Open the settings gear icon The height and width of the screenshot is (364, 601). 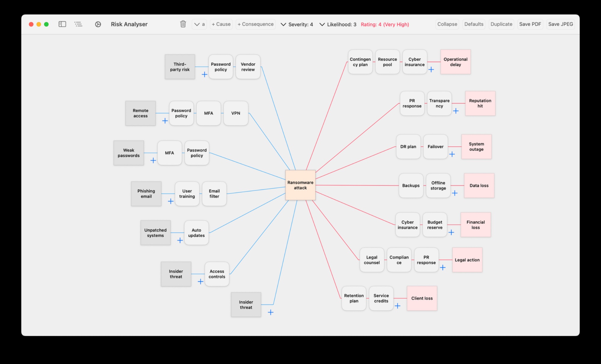[x=98, y=24]
